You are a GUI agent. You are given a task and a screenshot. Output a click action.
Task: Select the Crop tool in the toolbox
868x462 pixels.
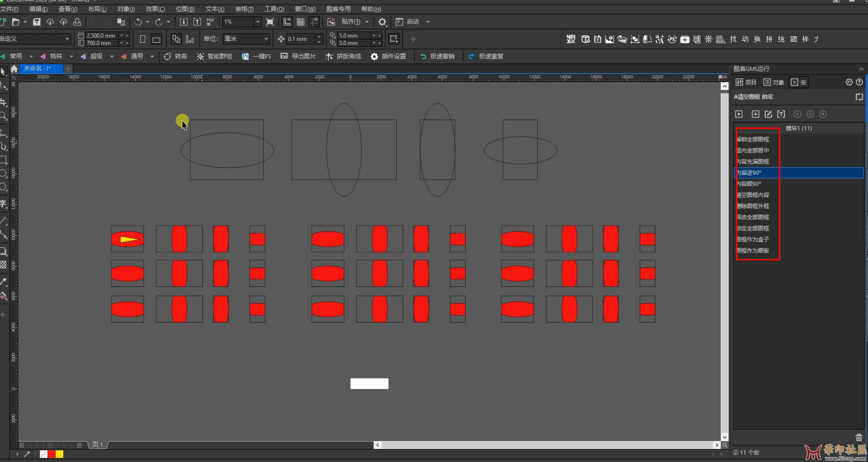pos(3,102)
